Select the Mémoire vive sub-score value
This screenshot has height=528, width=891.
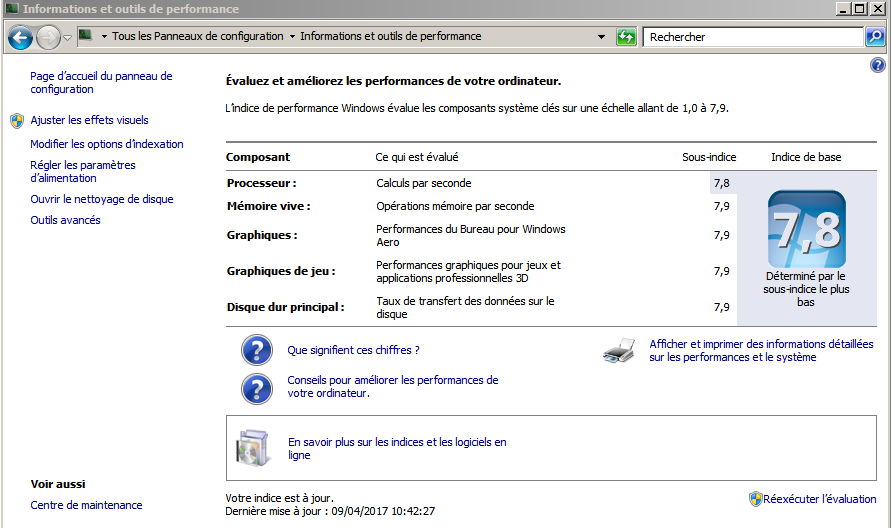coord(722,206)
